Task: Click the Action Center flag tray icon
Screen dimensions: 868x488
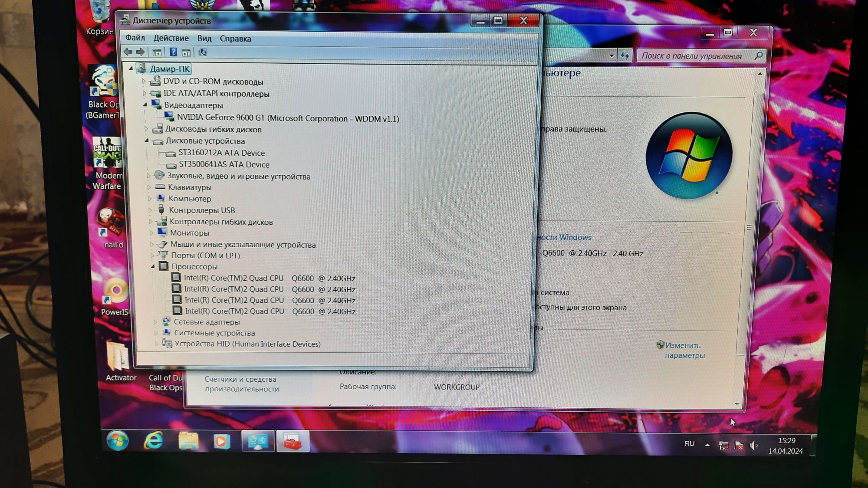Action: pyautogui.click(x=739, y=445)
